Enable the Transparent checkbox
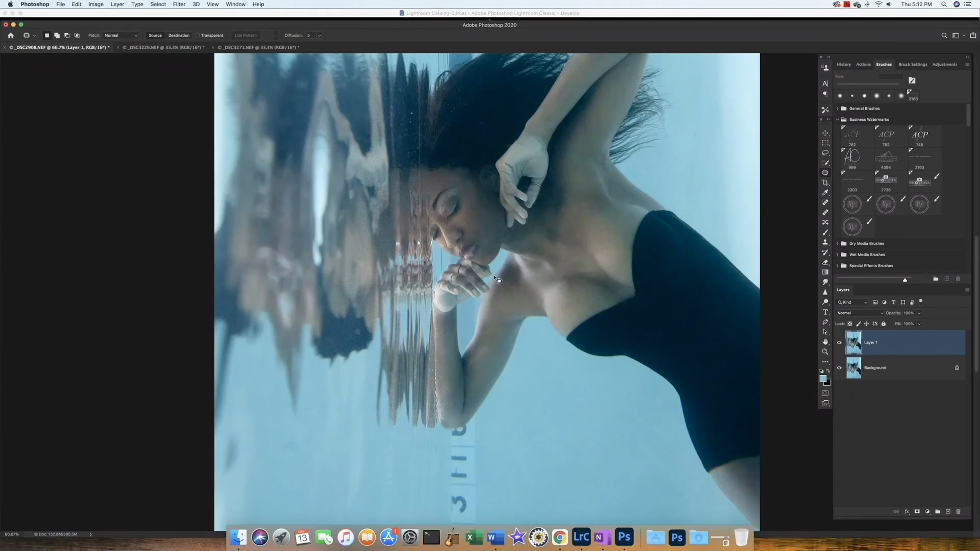 [198, 36]
